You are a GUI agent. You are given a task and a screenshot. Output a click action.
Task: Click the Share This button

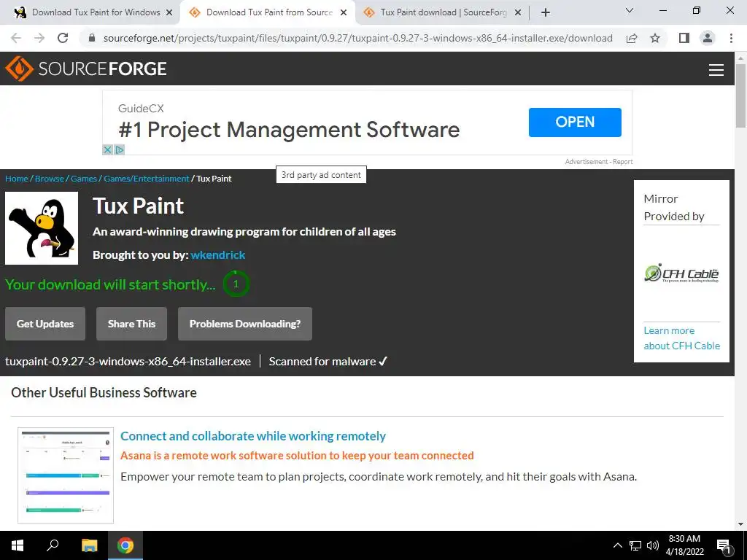pos(131,324)
